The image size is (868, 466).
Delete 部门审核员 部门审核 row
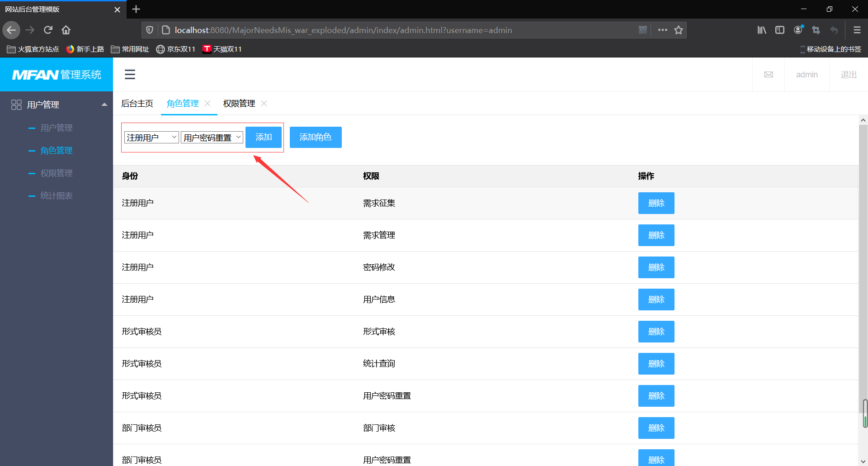tap(656, 428)
